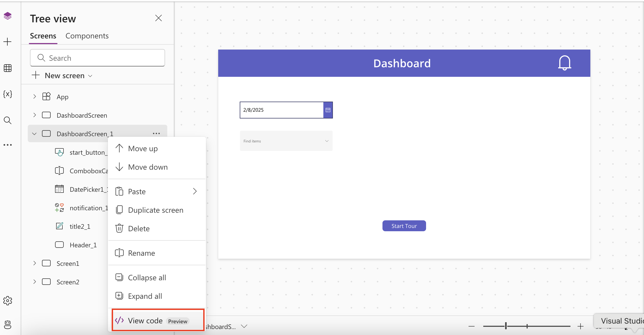This screenshot has height=335, width=644.
Task: Click the App icon in tree
Action: pos(46,96)
